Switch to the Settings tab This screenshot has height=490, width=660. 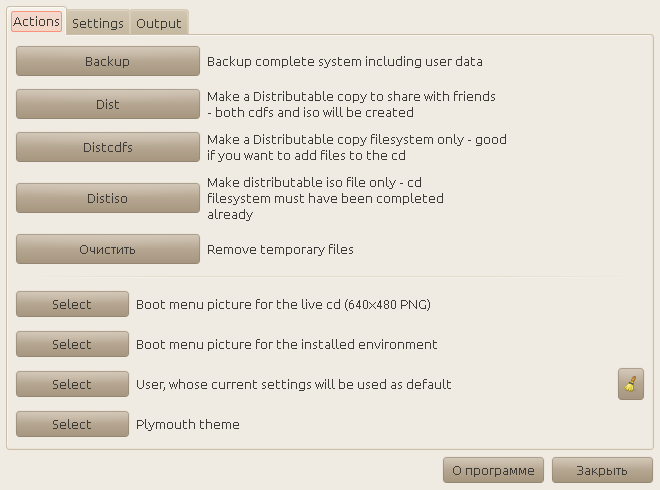[98, 23]
